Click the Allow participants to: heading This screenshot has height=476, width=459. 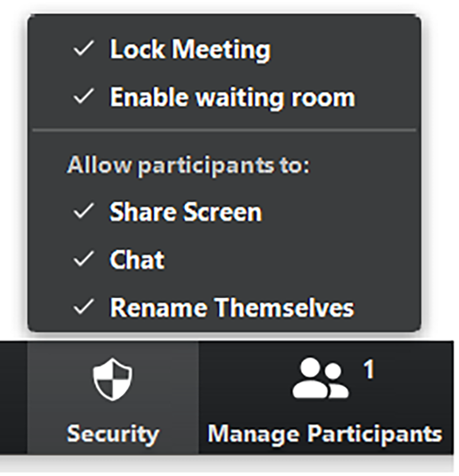[x=188, y=166]
